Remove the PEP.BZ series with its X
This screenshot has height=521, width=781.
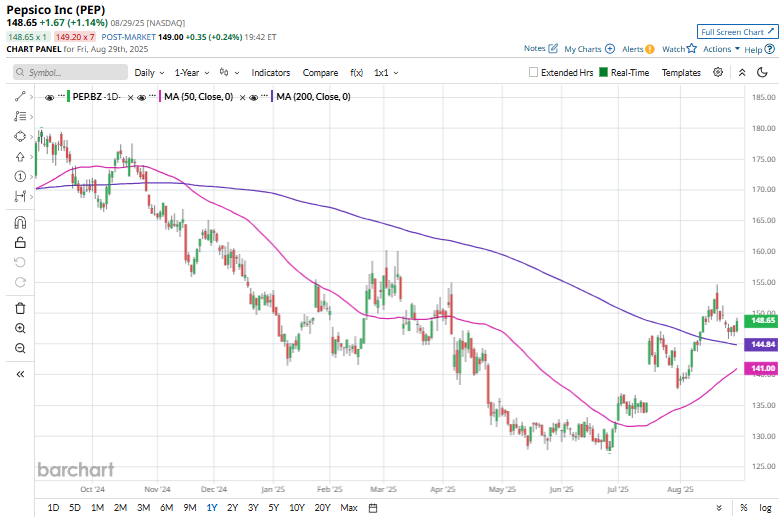[x=130, y=98]
